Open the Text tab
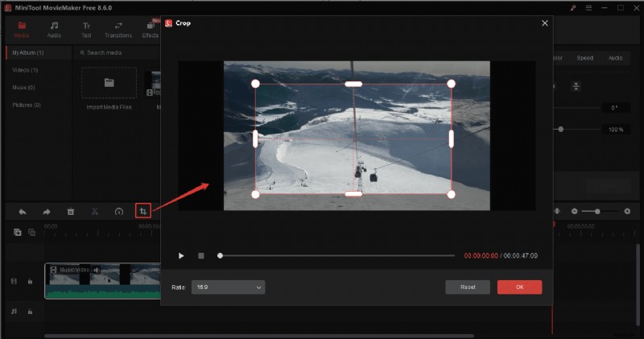This screenshot has height=339, width=644. tap(86, 30)
